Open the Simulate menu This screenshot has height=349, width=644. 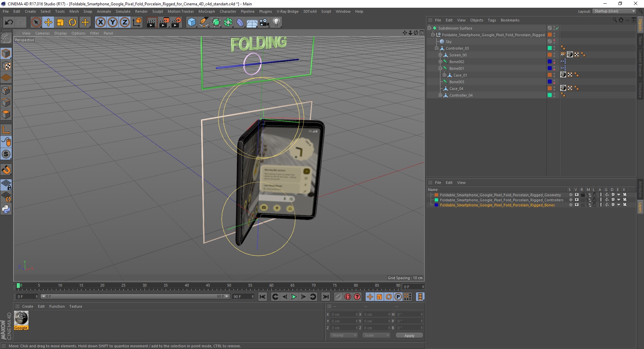(123, 11)
